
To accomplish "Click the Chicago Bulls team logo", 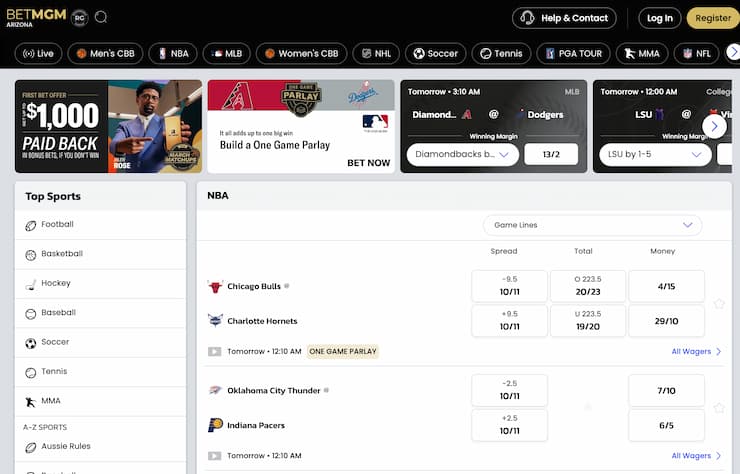I will pos(215,286).
